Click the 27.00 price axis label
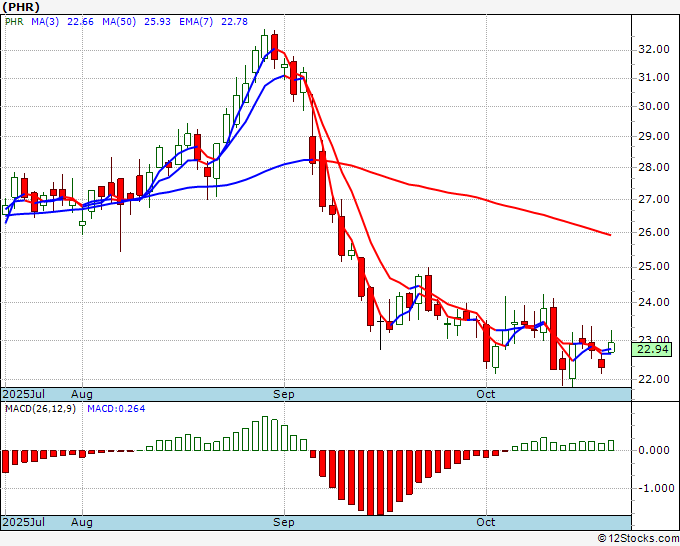The height and width of the screenshot is (546, 680). point(654,199)
